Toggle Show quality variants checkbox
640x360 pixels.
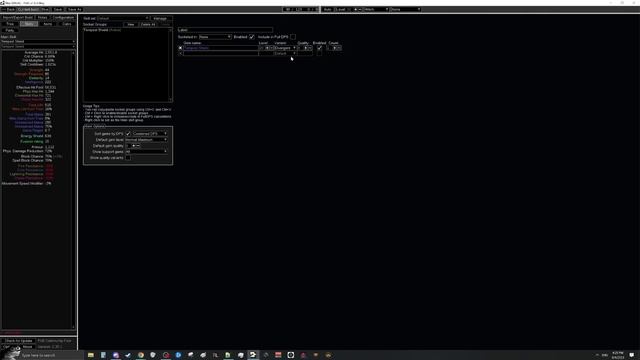pos(128,158)
